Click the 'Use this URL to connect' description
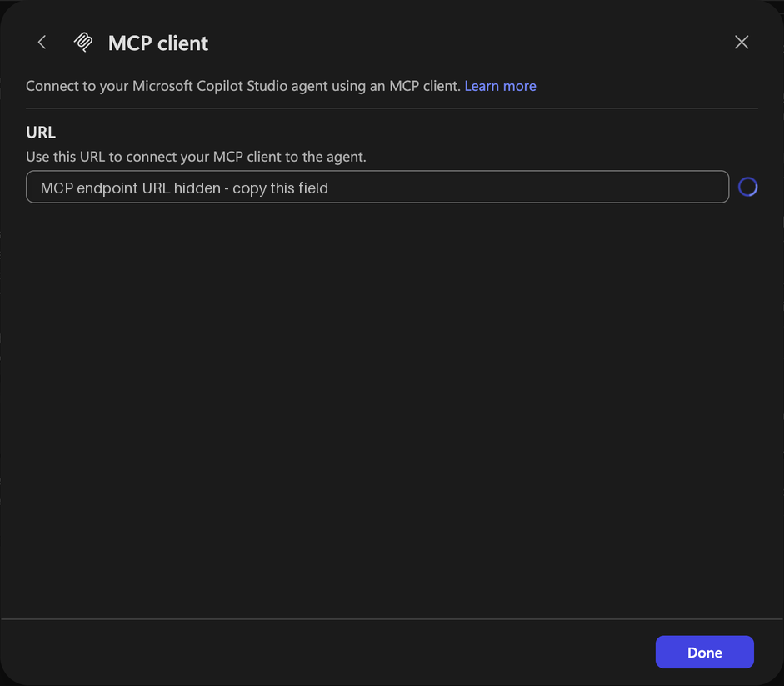Screen dimensions: 784x686 196,157
